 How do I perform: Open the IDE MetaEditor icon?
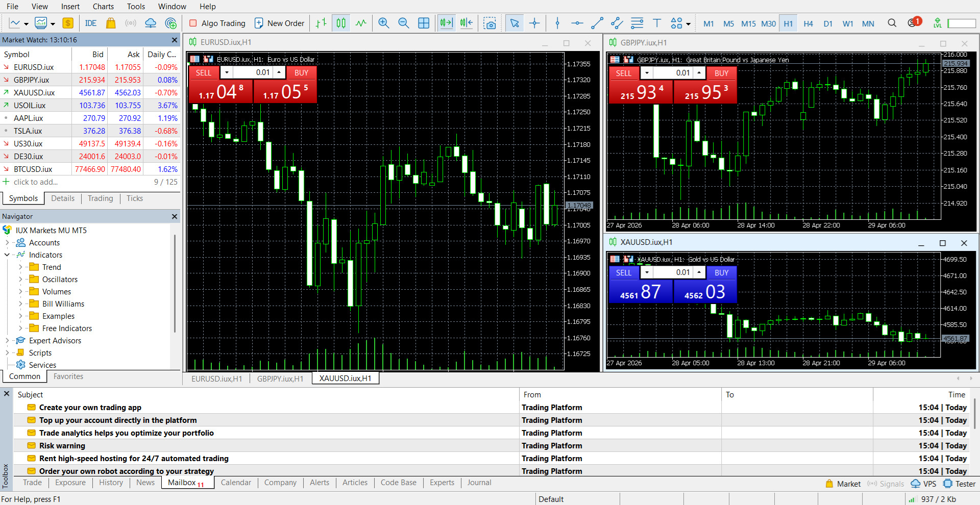(x=91, y=23)
